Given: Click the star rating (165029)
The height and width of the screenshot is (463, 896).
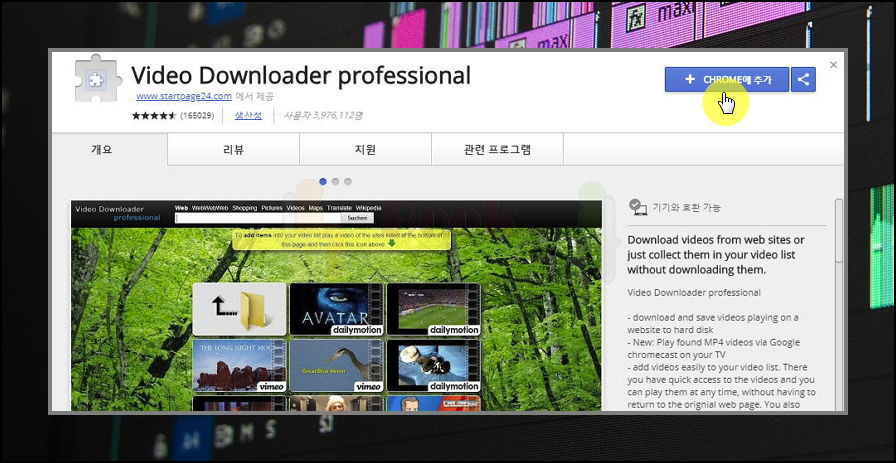Looking at the screenshot, I should [173, 115].
